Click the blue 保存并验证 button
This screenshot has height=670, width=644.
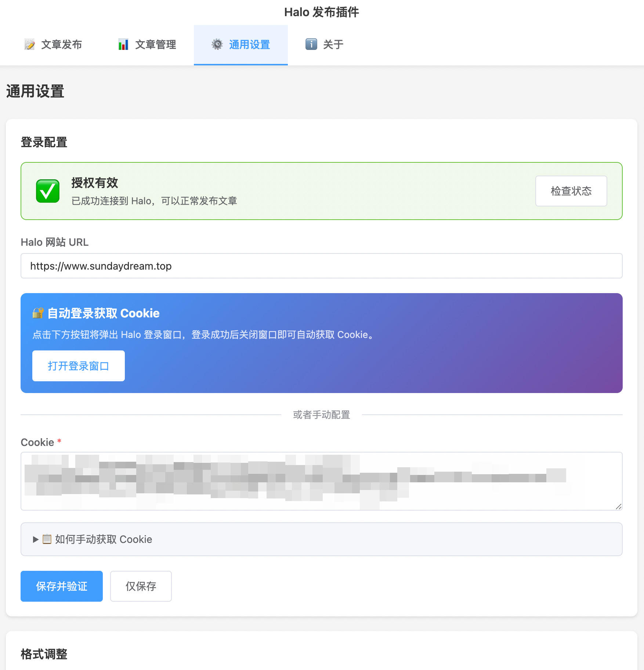pos(62,586)
